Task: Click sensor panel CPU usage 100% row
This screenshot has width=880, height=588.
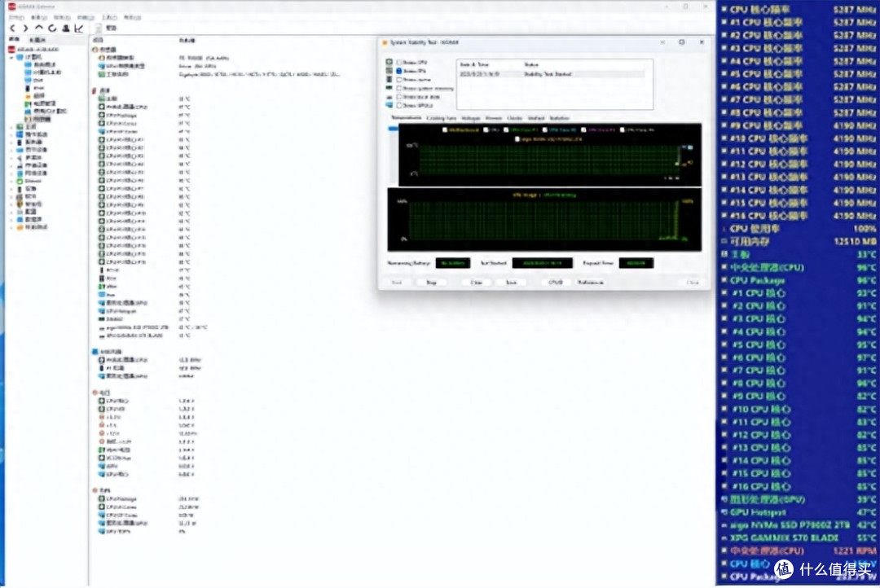Action: click(x=799, y=229)
